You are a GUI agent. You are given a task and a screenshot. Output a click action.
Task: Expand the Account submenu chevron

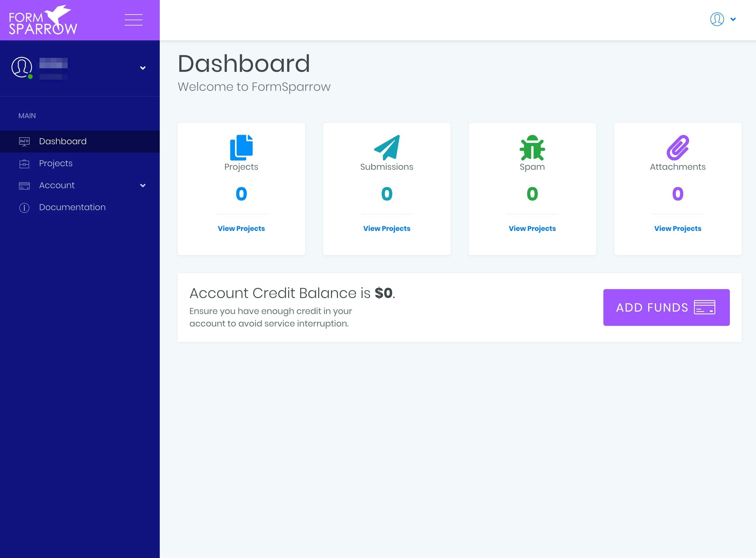click(x=143, y=186)
